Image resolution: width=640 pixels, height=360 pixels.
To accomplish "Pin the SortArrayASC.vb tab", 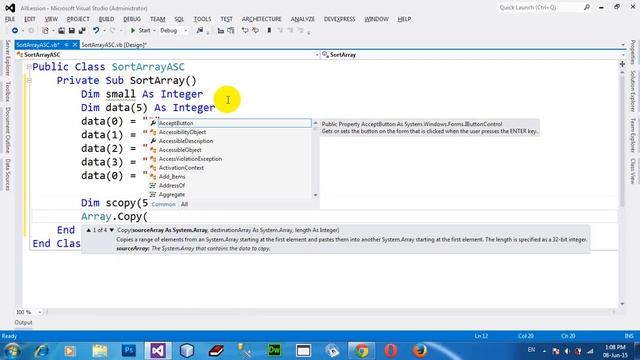I will (x=67, y=45).
